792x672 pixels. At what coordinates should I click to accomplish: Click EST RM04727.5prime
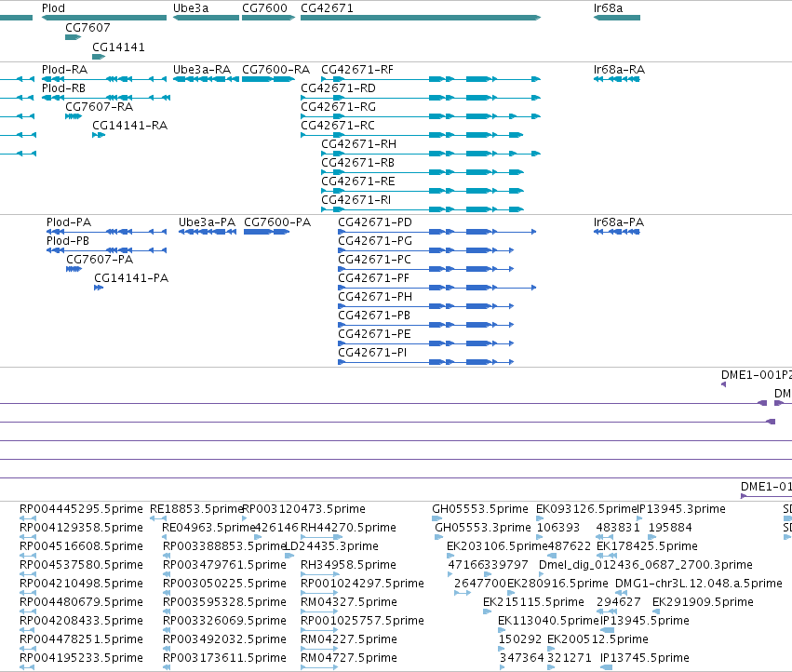(x=348, y=658)
